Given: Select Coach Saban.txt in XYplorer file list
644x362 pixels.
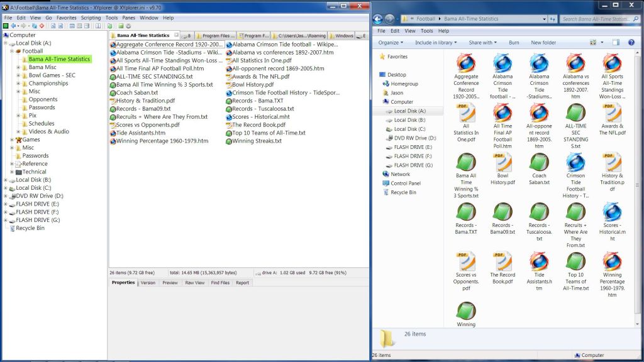Looking at the screenshot, I should pyautogui.click(x=138, y=93).
